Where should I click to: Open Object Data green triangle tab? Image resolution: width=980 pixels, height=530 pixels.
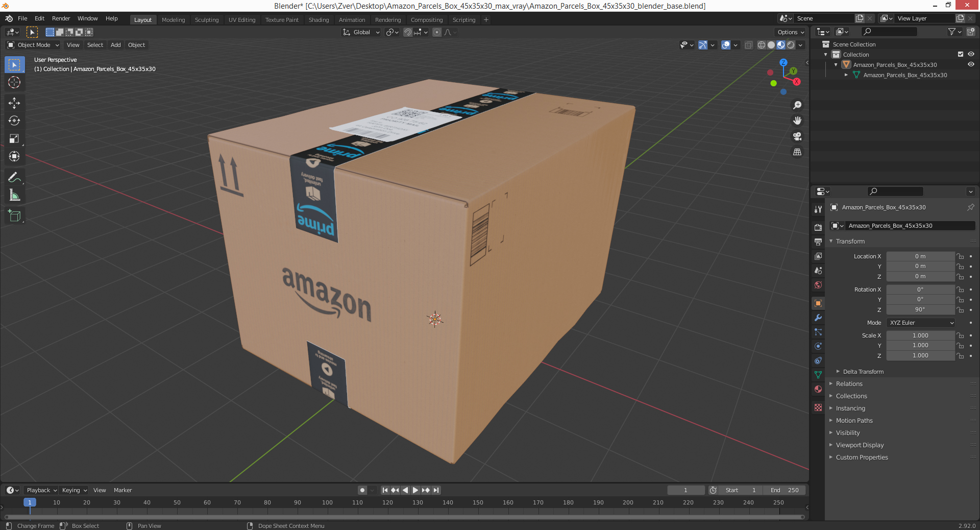(818, 375)
